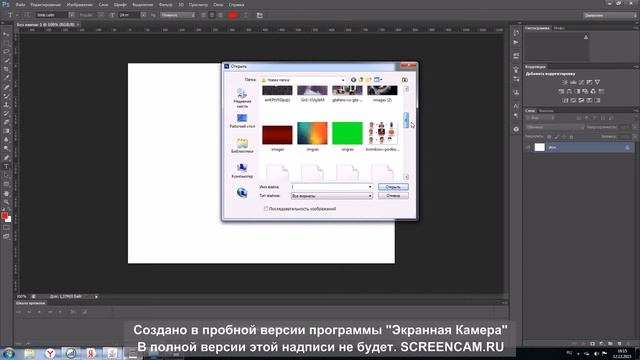Select the Crop tool
Viewport: 640px width, 360px height.
6,69
